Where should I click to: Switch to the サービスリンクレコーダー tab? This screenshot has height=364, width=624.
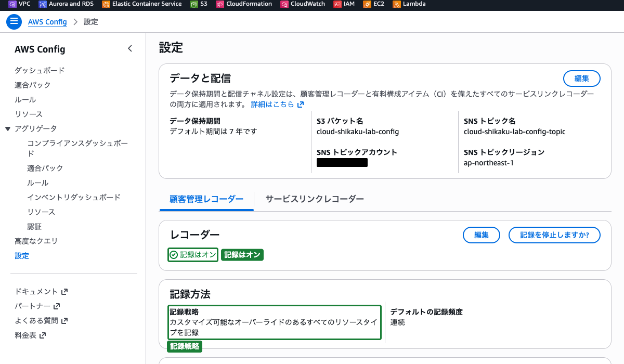[x=315, y=199]
